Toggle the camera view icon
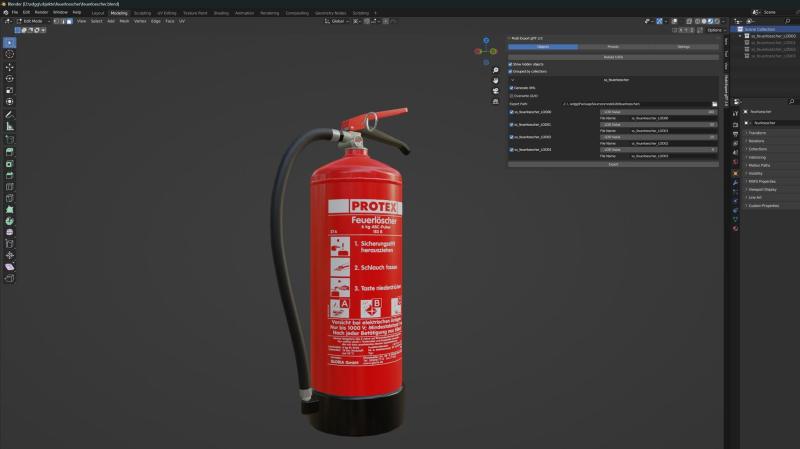This screenshot has height=449, width=800. click(x=495, y=91)
